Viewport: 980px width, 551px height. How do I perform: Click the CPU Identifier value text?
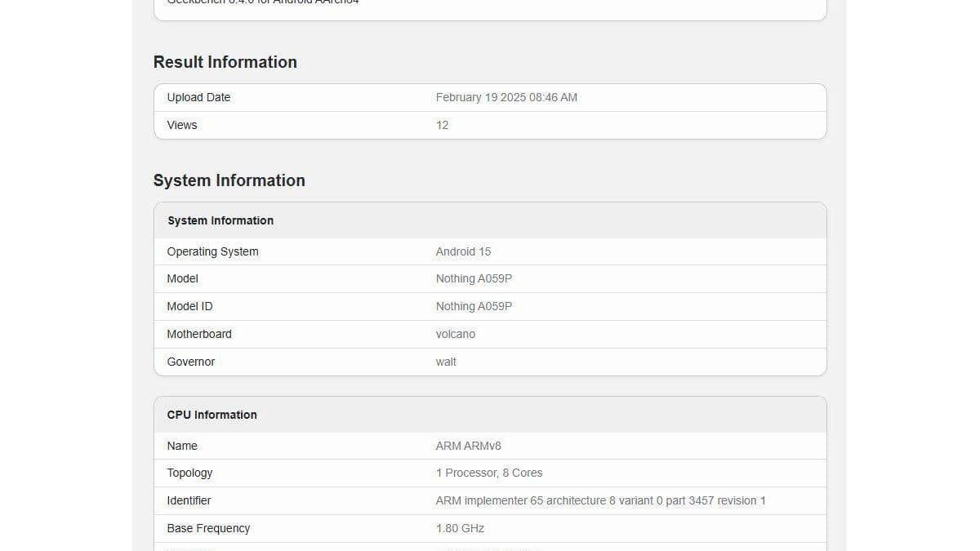click(x=600, y=500)
